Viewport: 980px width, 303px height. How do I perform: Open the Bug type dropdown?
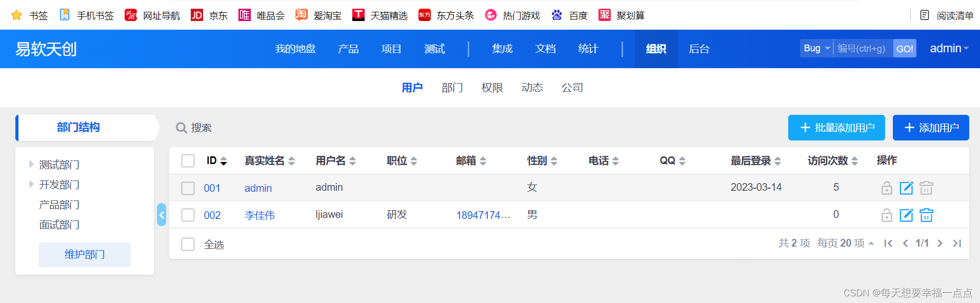[x=816, y=48]
